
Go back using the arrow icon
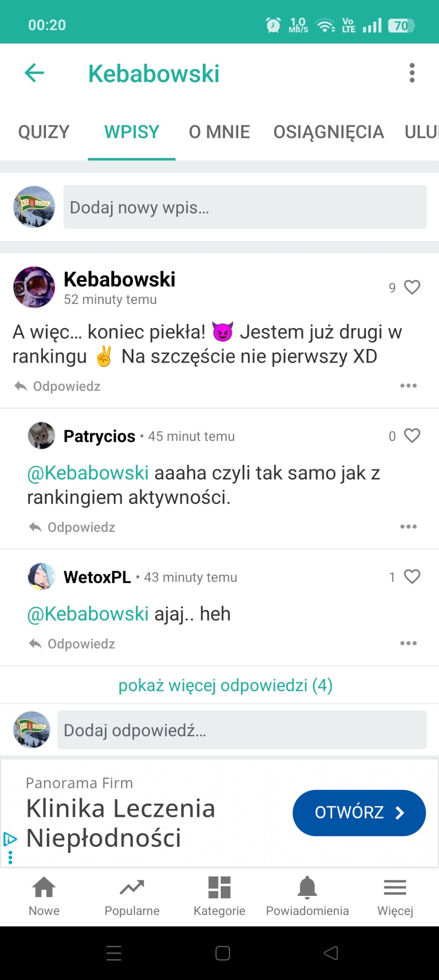tap(34, 73)
